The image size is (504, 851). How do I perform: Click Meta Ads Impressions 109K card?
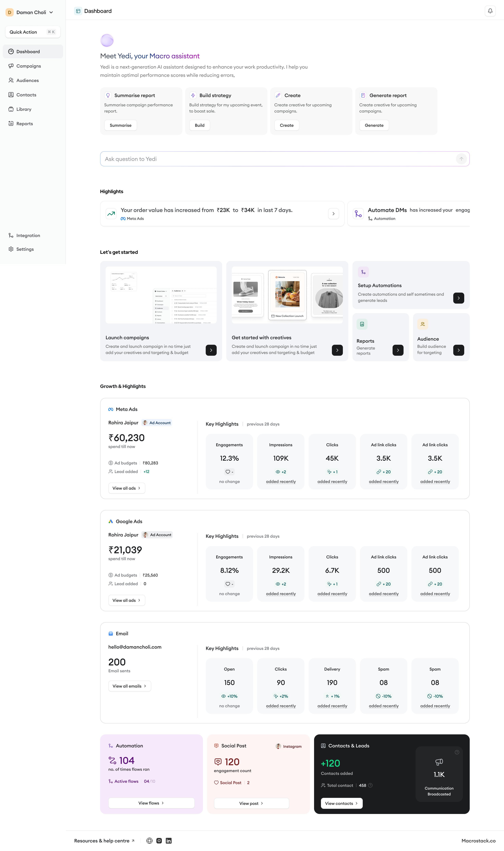click(x=281, y=462)
